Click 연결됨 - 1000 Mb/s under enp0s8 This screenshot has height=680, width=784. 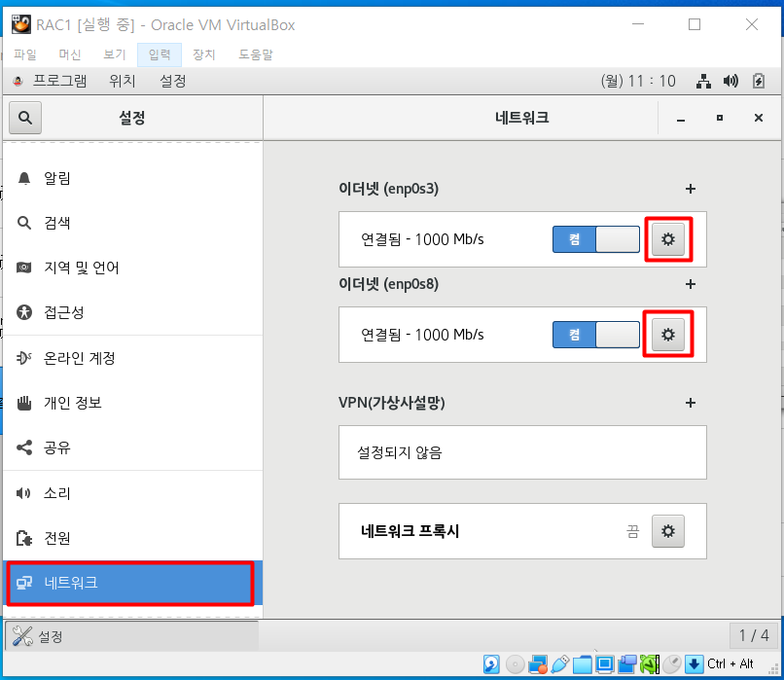pyautogui.click(x=422, y=335)
